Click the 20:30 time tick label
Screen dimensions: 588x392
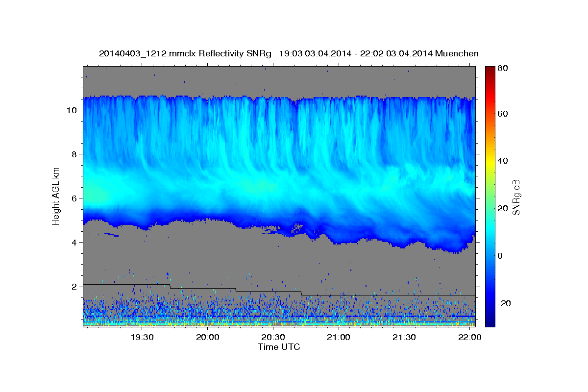(273, 337)
